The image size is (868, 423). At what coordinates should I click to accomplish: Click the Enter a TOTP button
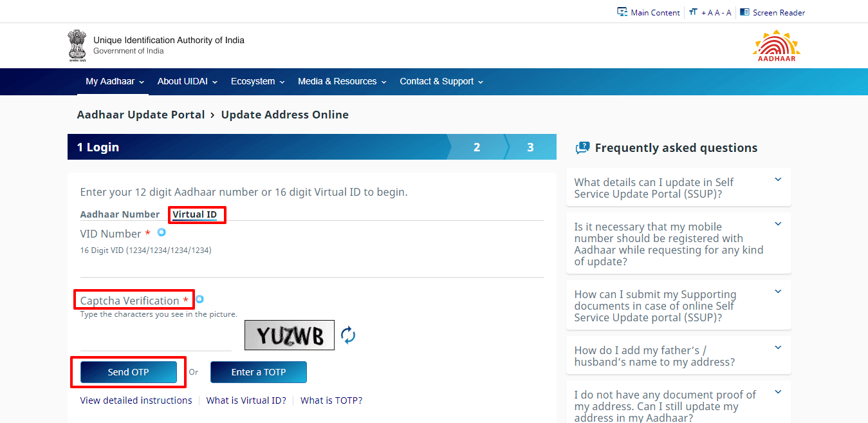(x=259, y=372)
